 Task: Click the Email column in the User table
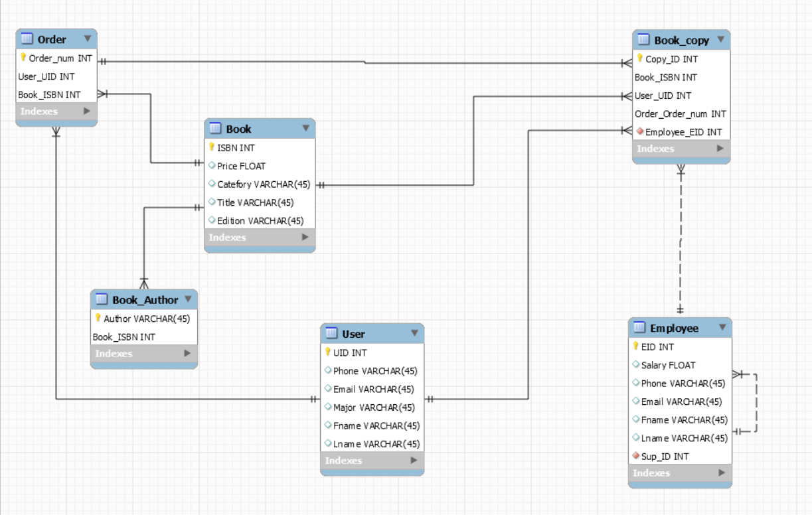pos(372,389)
